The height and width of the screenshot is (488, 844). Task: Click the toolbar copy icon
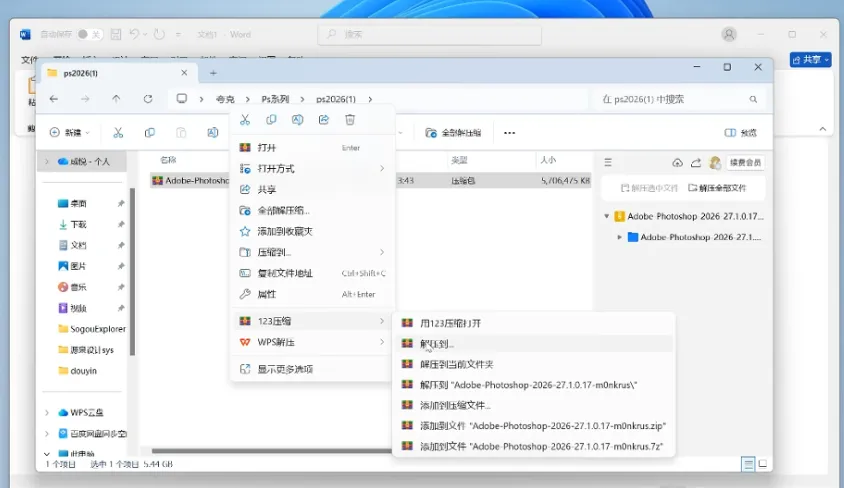click(x=150, y=132)
